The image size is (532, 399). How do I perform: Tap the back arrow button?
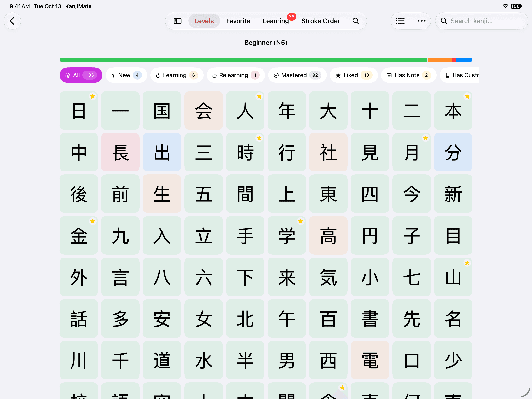pos(12,21)
